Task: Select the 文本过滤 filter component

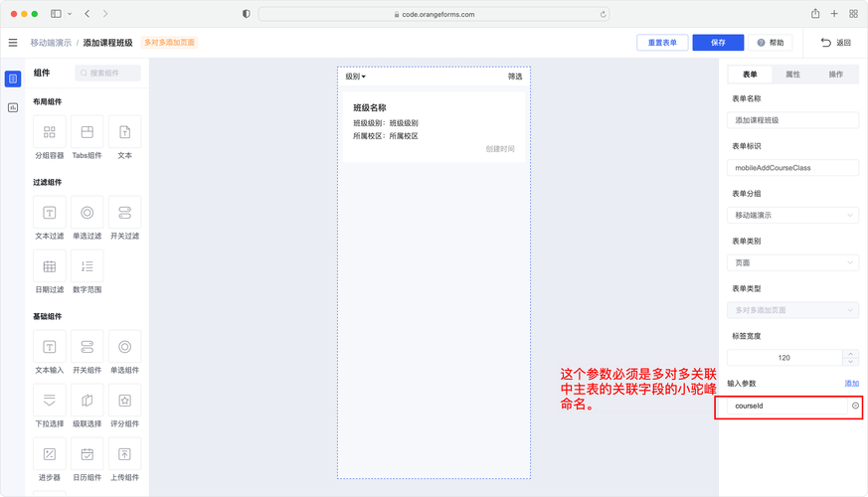Action: (x=50, y=213)
